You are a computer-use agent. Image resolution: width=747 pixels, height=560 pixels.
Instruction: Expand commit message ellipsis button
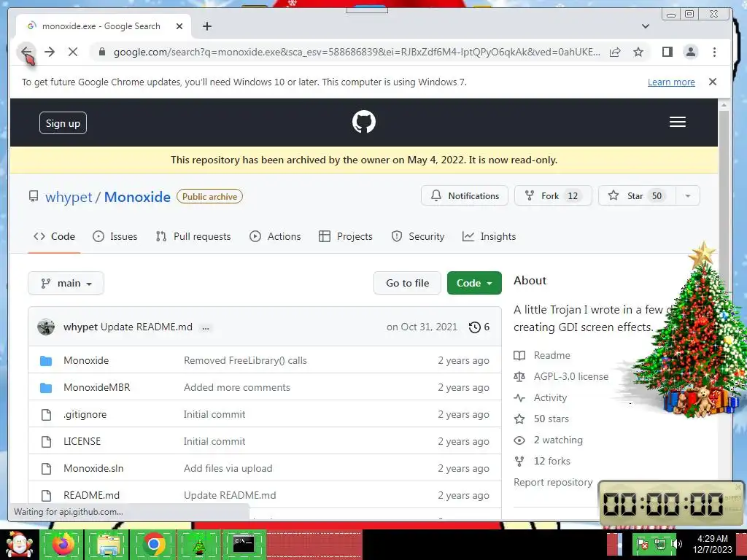[x=205, y=327]
